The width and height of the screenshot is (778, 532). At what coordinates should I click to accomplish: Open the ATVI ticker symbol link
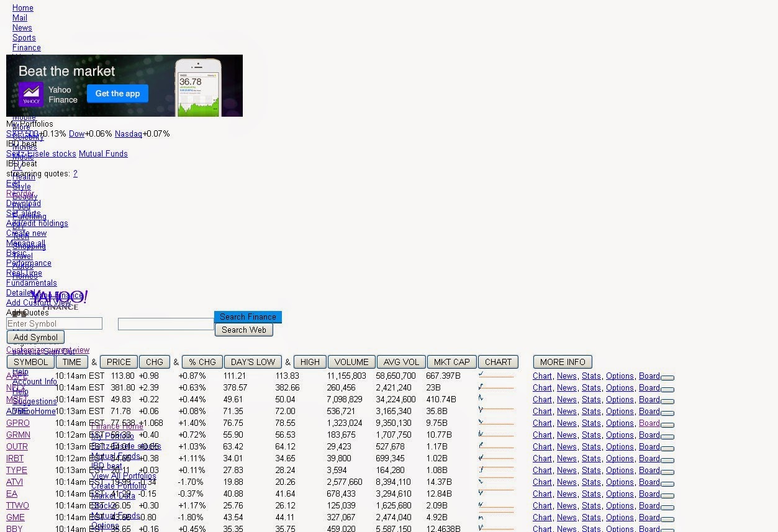[14, 482]
